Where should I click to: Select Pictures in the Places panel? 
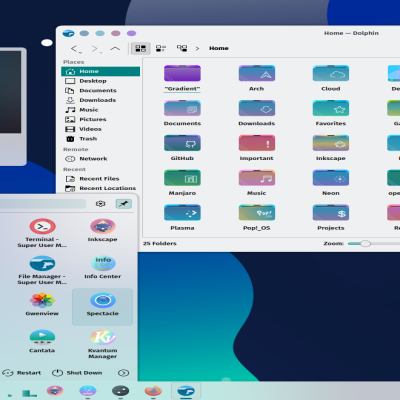[100, 119]
